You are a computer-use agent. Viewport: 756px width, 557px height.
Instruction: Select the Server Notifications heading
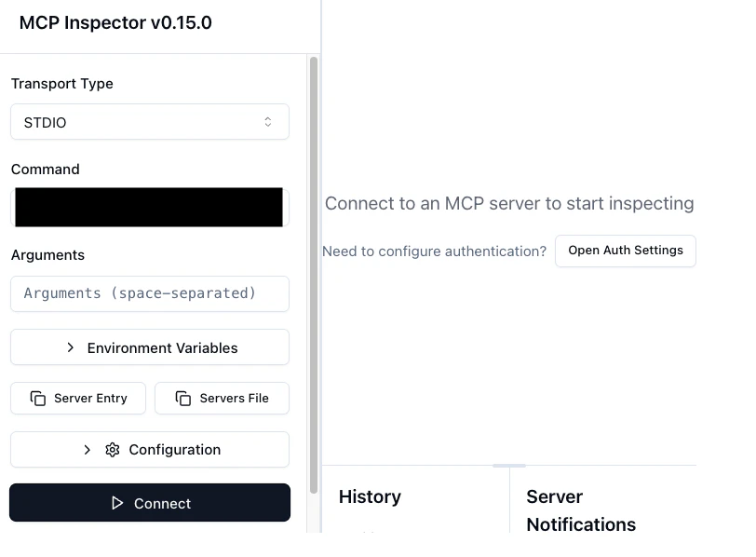click(x=581, y=510)
